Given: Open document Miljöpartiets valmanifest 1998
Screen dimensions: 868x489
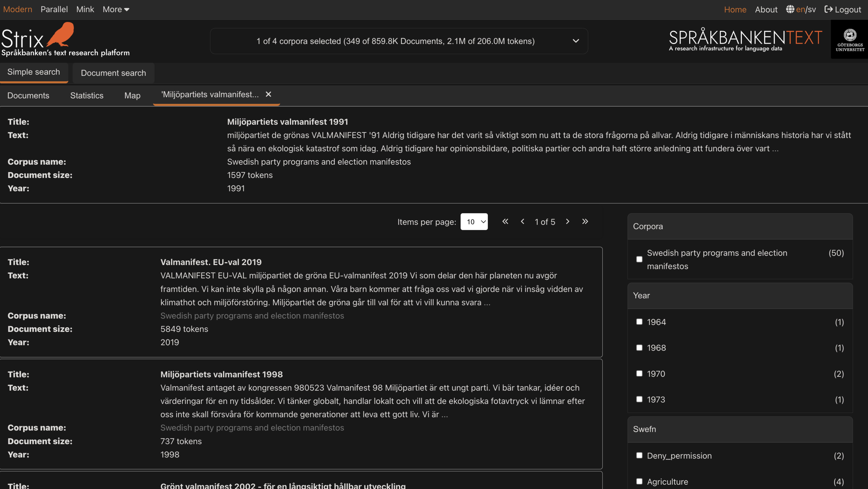Looking at the screenshot, I should pos(221,374).
